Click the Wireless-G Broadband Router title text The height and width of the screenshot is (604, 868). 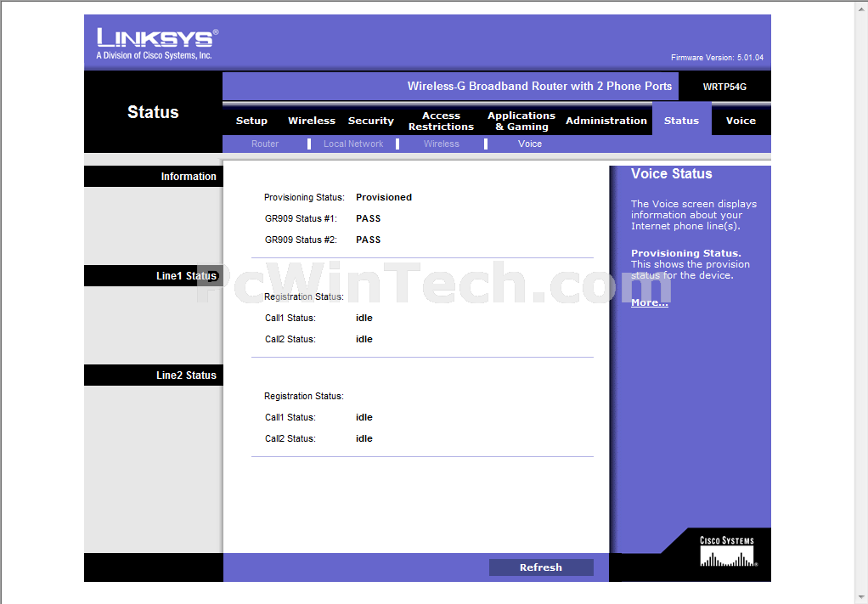539,87
